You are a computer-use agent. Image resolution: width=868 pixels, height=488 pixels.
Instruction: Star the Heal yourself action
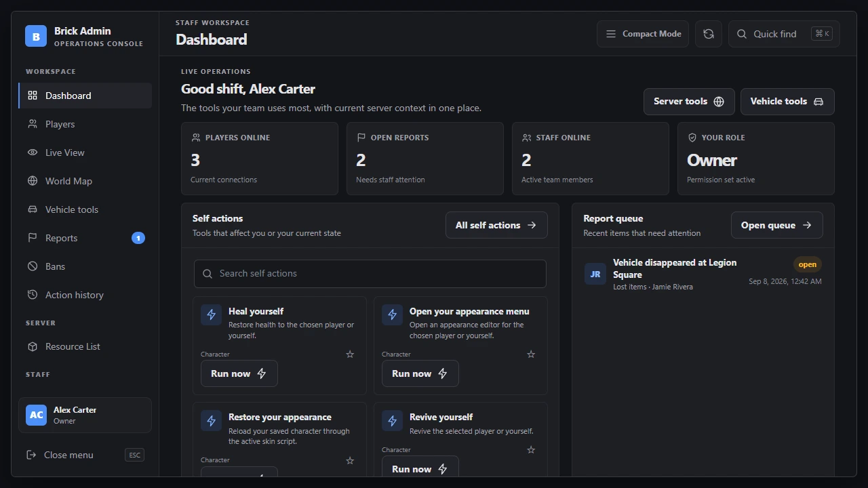pyautogui.click(x=350, y=354)
